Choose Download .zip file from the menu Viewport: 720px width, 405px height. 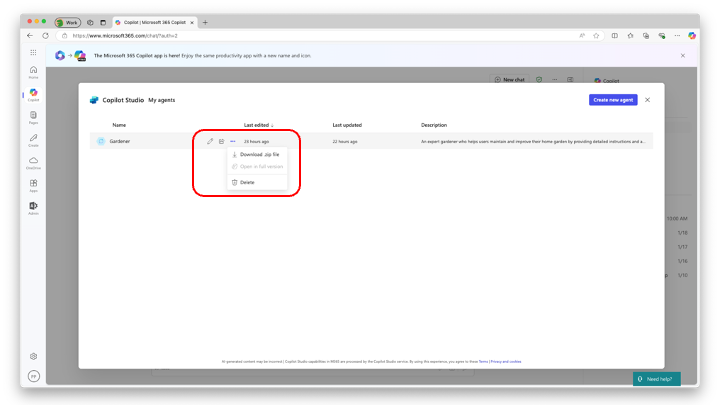tap(257, 154)
